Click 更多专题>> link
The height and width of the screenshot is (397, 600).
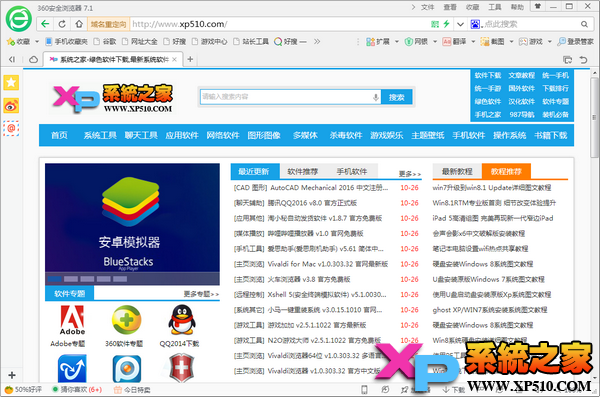(x=201, y=294)
